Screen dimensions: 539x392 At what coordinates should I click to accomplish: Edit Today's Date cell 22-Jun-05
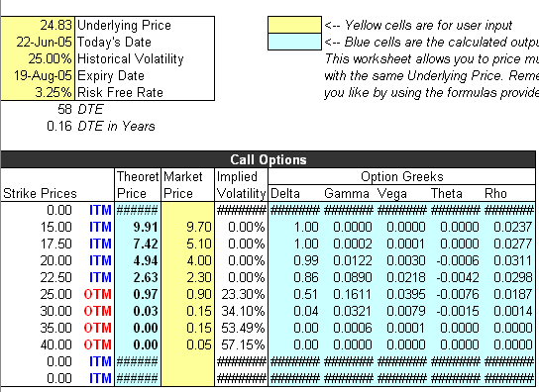click(x=38, y=42)
